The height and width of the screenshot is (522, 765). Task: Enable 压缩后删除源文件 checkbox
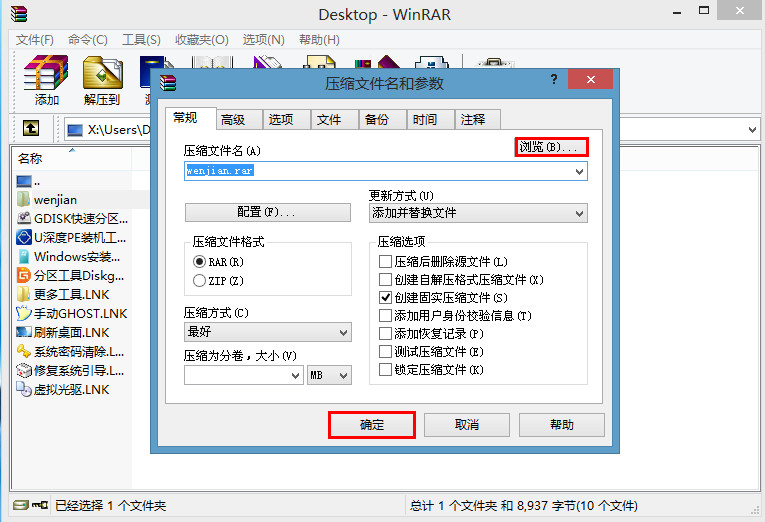tap(386, 262)
